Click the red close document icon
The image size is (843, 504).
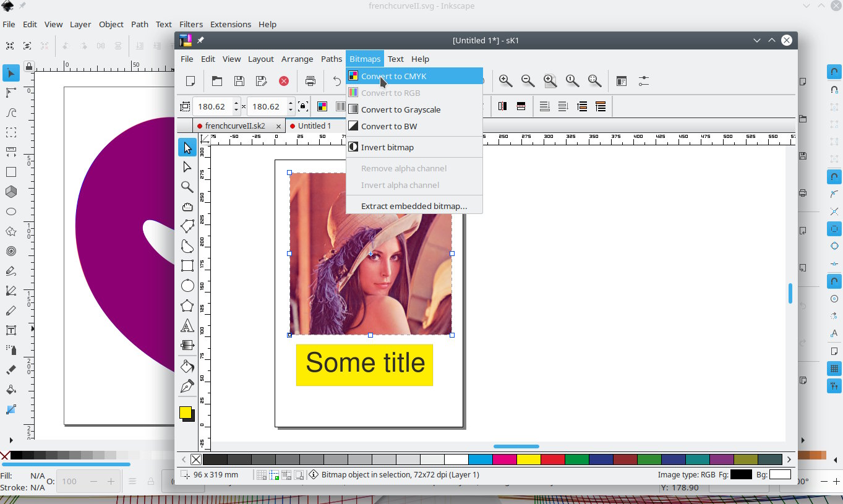[x=284, y=81]
